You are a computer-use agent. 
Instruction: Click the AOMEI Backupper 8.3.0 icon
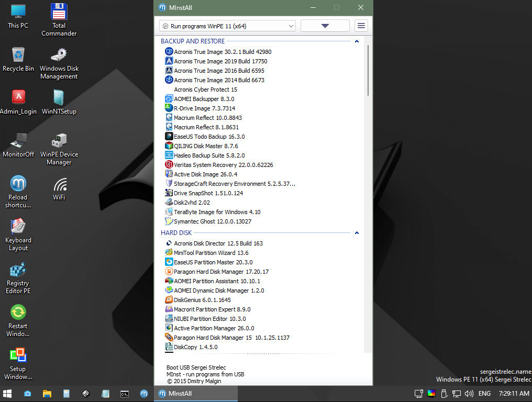tap(169, 99)
